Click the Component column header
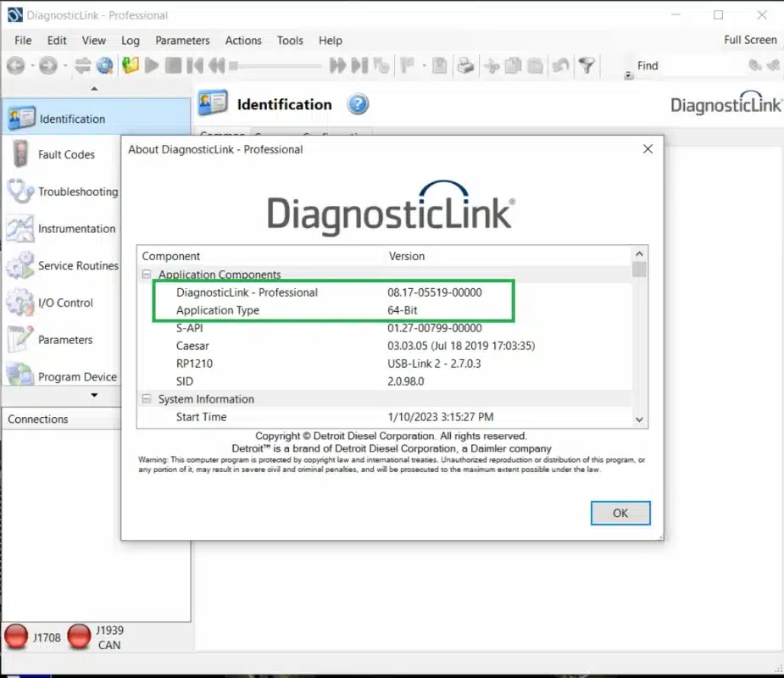This screenshot has width=784, height=678. click(261, 256)
